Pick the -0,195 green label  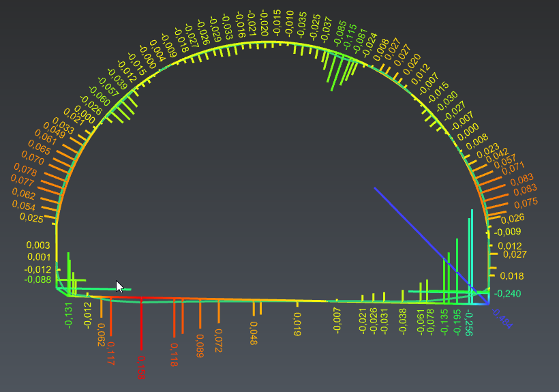click(x=457, y=322)
